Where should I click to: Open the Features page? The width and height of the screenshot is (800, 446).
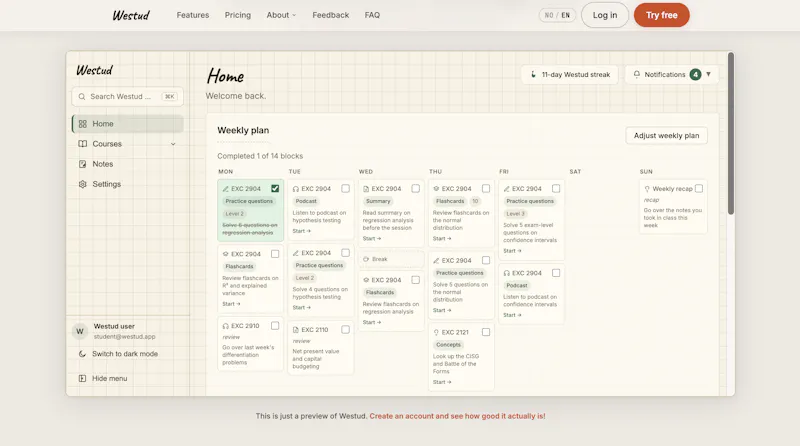click(x=193, y=15)
